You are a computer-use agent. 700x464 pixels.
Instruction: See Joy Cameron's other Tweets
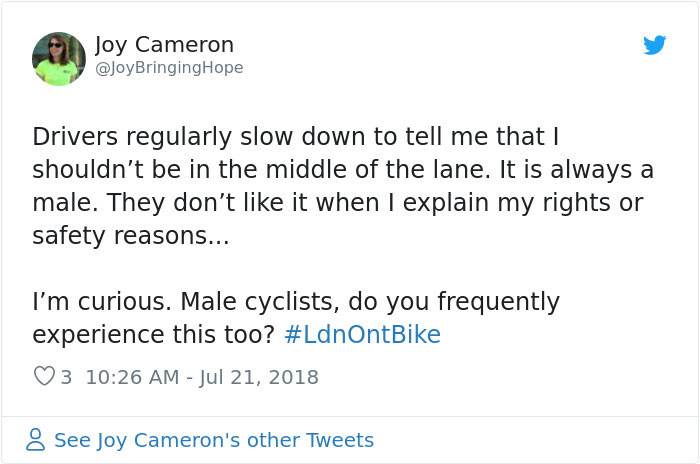pos(213,440)
